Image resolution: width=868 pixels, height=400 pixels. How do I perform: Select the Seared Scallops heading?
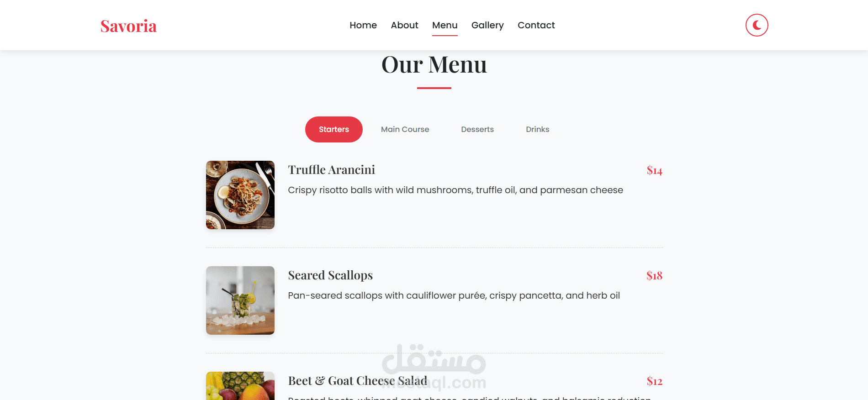330,275
